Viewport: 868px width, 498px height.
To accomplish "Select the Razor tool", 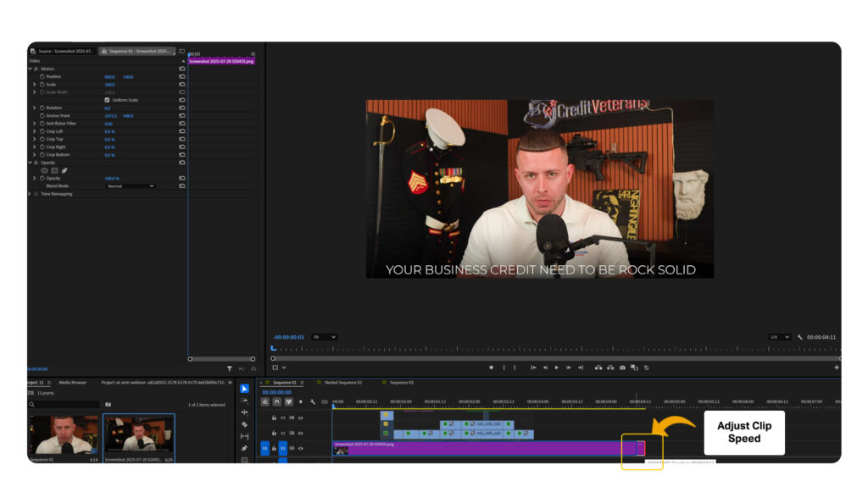I will (x=244, y=424).
